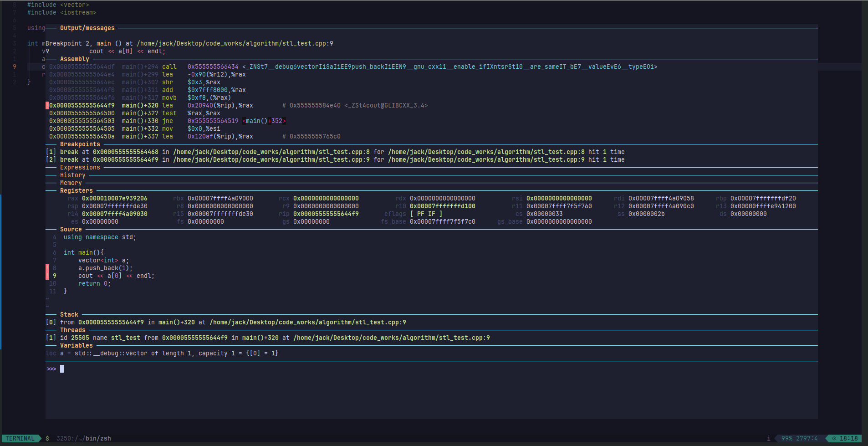Click source line 'return 0;'
The image size is (868, 446).
pyautogui.click(x=95, y=284)
